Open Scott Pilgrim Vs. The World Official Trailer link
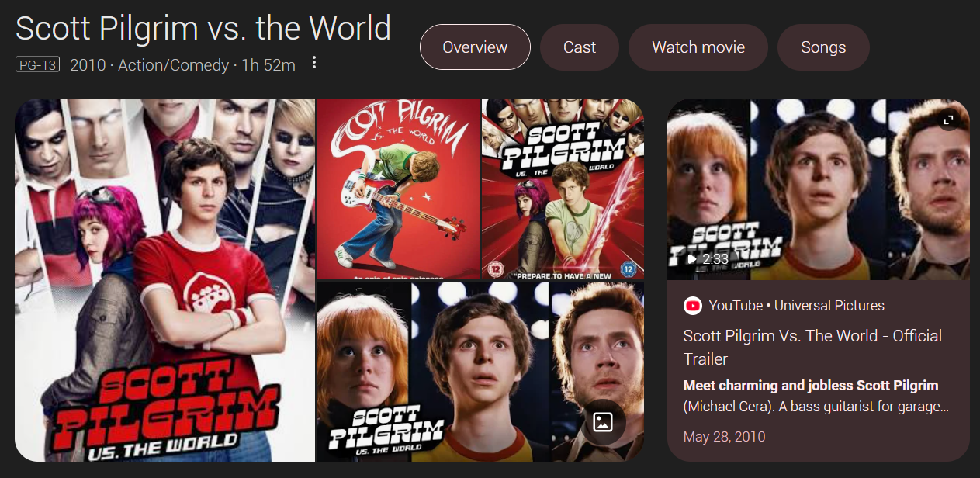Image resolution: width=980 pixels, height=478 pixels. (x=812, y=347)
